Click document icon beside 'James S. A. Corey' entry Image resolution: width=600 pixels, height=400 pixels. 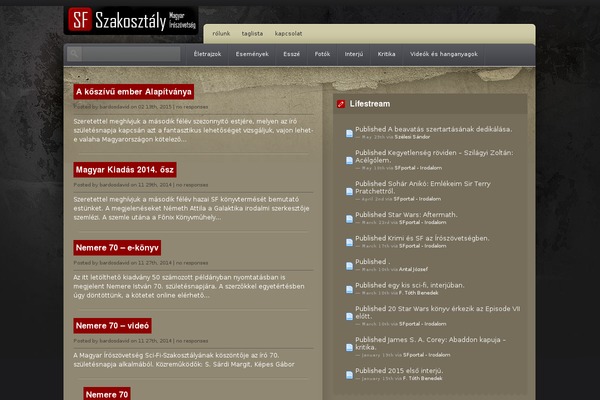[x=349, y=348]
